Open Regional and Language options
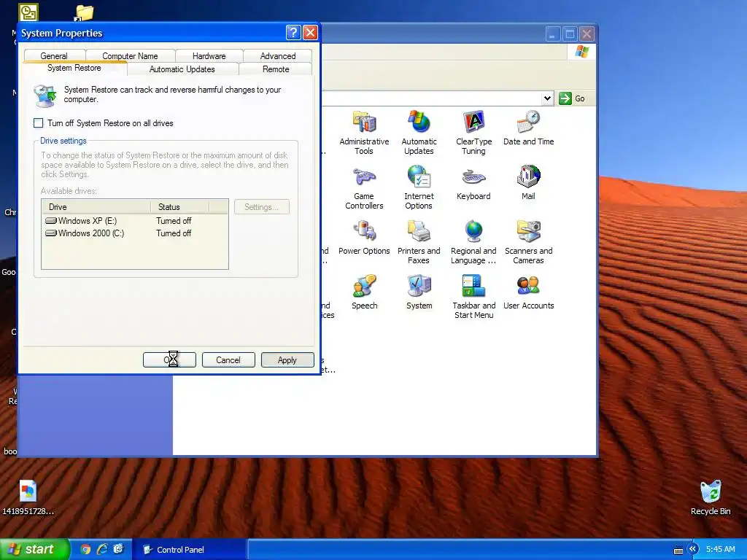Screen dimensions: 747x560 coord(473,242)
